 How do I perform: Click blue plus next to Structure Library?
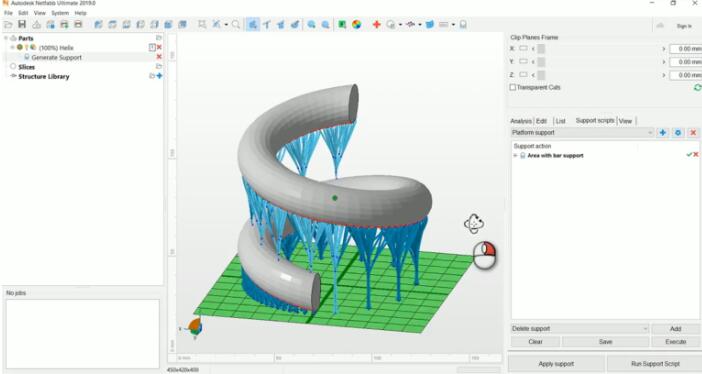(x=159, y=76)
